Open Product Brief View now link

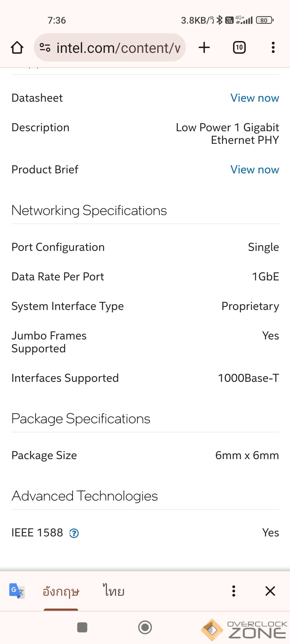pyautogui.click(x=255, y=170)
